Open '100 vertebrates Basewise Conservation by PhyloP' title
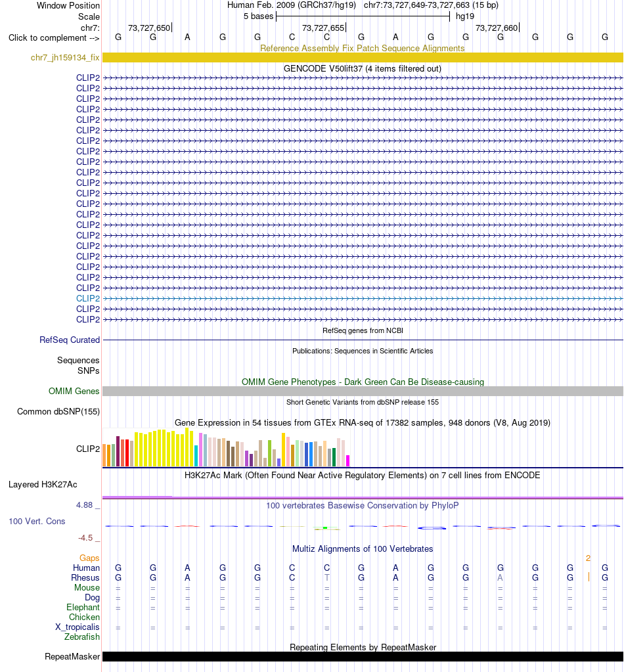The width and height of the screenshot is (624, 672). click(363, 505)
